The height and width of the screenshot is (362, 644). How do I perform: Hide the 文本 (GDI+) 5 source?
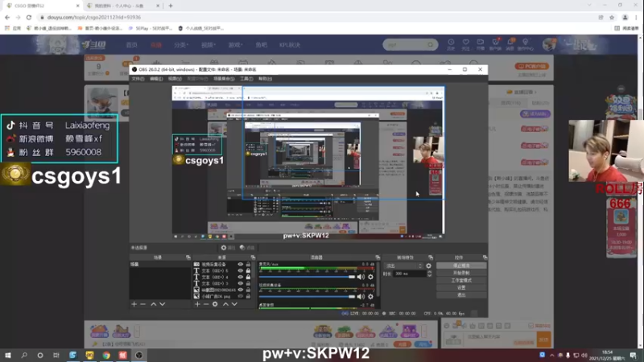coord(240,271)
